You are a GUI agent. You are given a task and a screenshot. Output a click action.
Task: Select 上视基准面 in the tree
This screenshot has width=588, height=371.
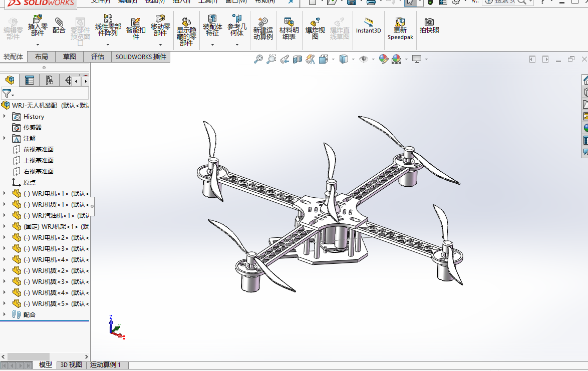38,160
